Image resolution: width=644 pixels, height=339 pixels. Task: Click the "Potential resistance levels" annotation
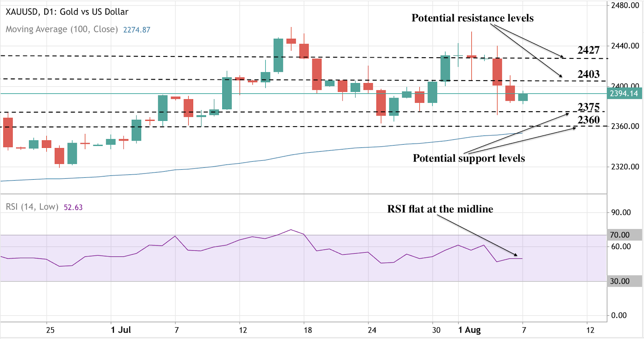472,18
